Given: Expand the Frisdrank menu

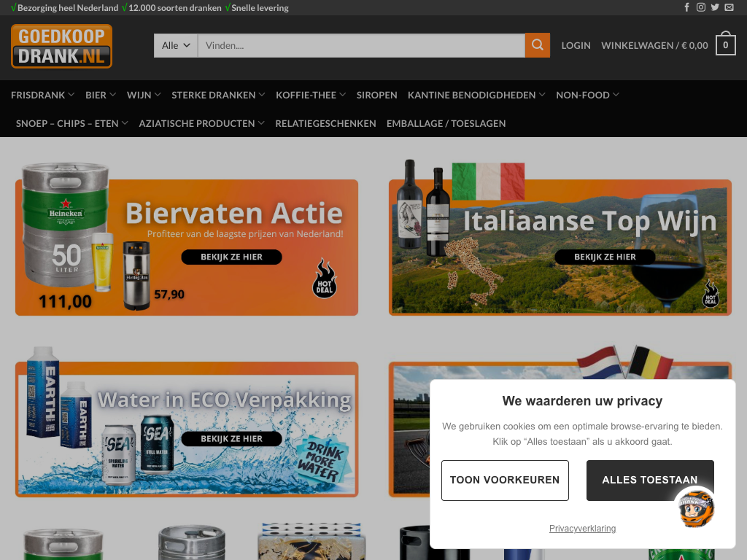Looking at the screenshot, I should click(x=42, y=95).
